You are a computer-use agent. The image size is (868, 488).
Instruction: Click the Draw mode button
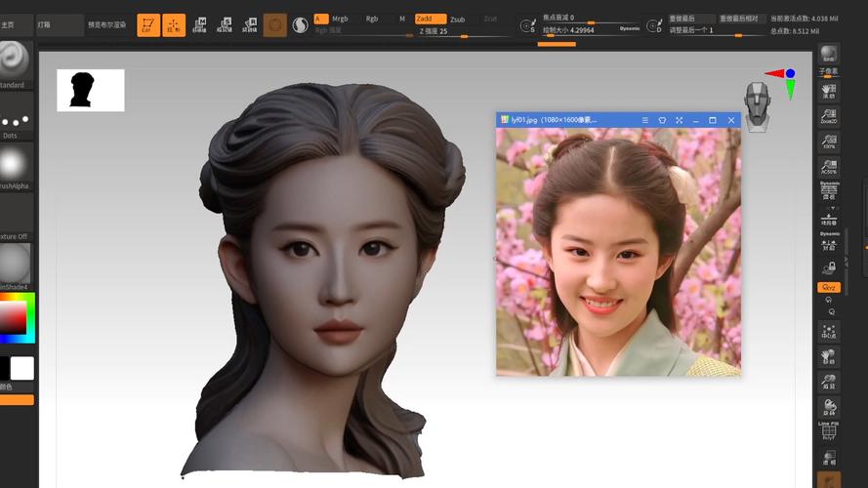pos(174,24)
